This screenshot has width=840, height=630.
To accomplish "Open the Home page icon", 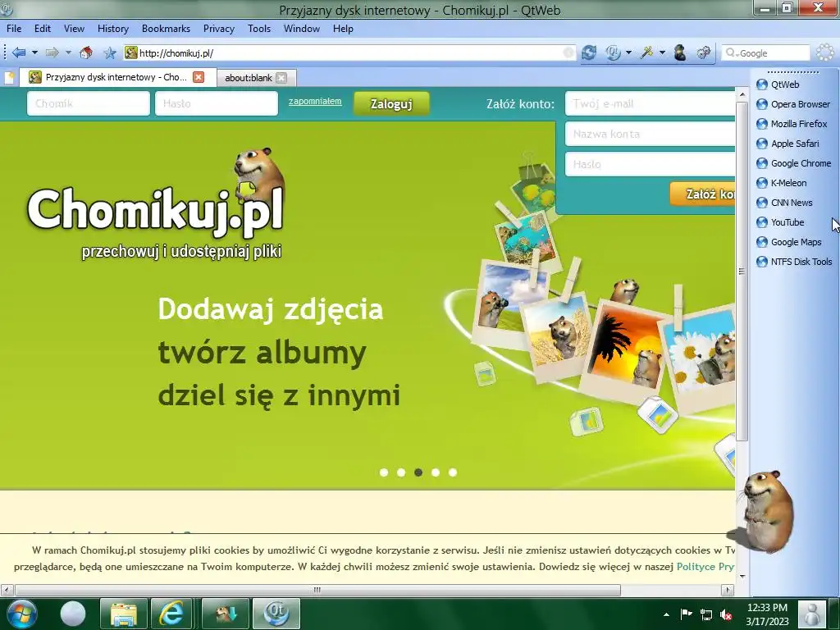I will [x=85, y=52].
